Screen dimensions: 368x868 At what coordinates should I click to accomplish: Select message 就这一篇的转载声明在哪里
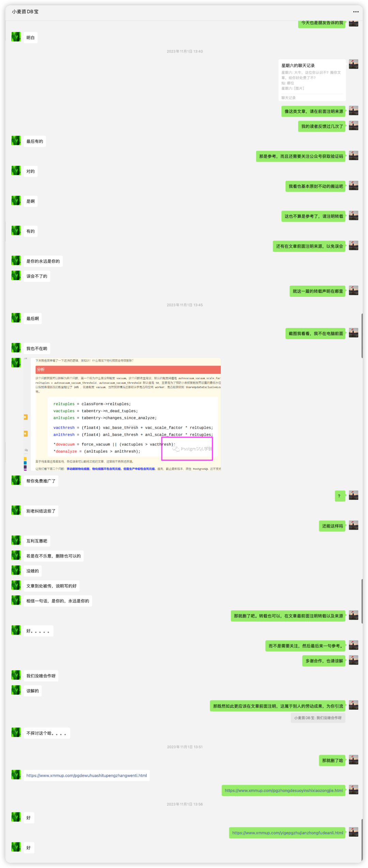(x=318, y=291)
